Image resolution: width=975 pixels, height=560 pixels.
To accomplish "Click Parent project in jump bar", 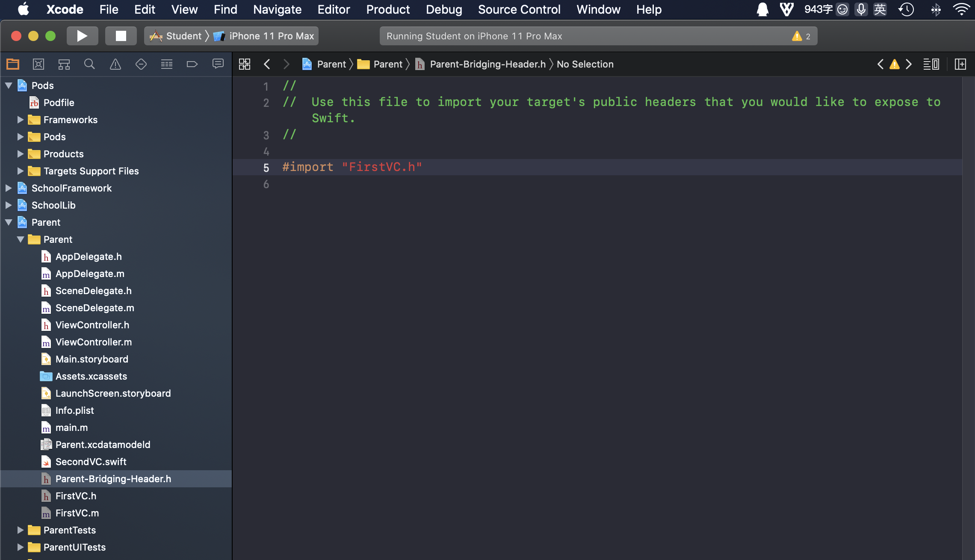I will [324, 64].
